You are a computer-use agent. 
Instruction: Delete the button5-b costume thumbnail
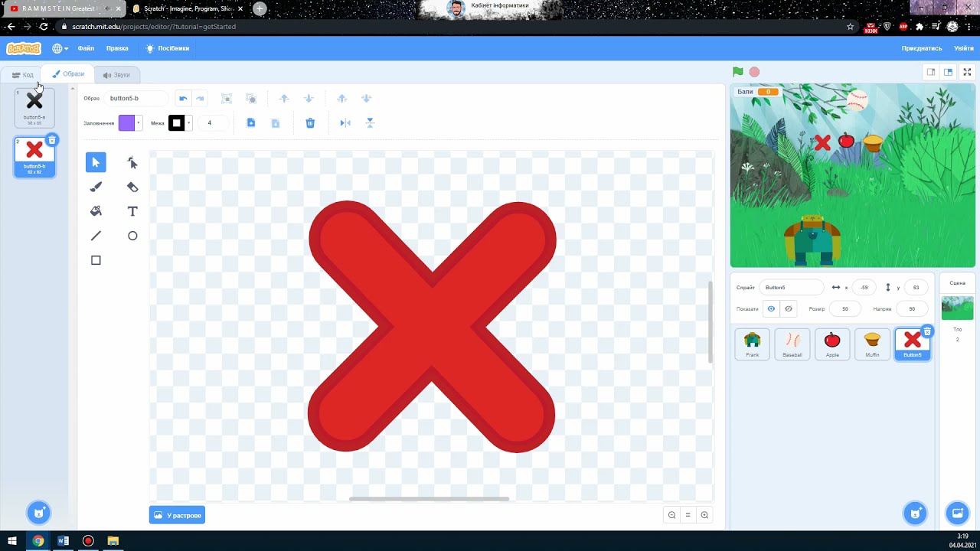[x=52, y=140]
